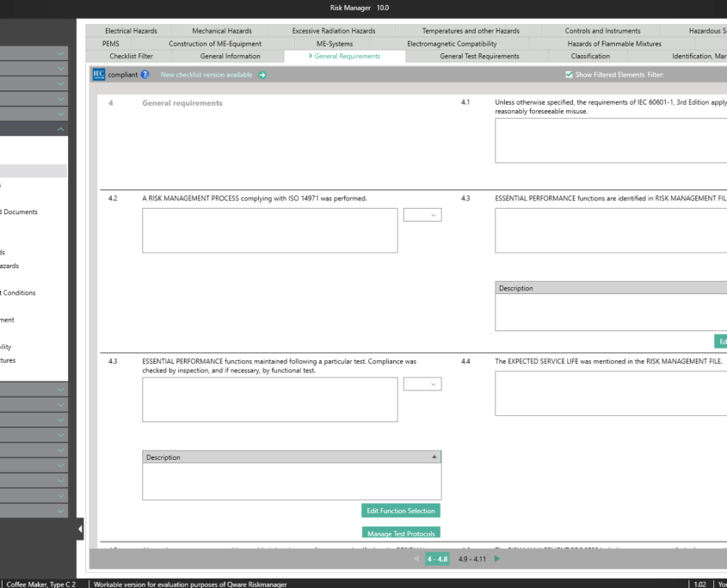Jump to page 4.9 - 4.11
This screenshot has width=727, height=588.
[472, 559]
